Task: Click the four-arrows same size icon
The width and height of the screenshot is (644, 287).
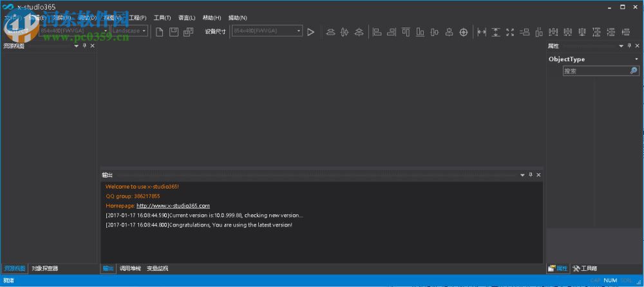Action: coord(510,32)
